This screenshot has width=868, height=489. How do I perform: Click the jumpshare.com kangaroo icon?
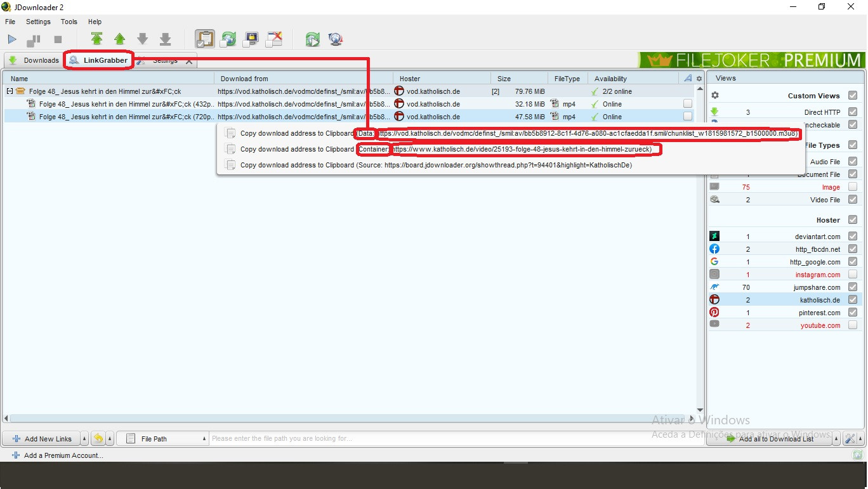click(714, 287)
